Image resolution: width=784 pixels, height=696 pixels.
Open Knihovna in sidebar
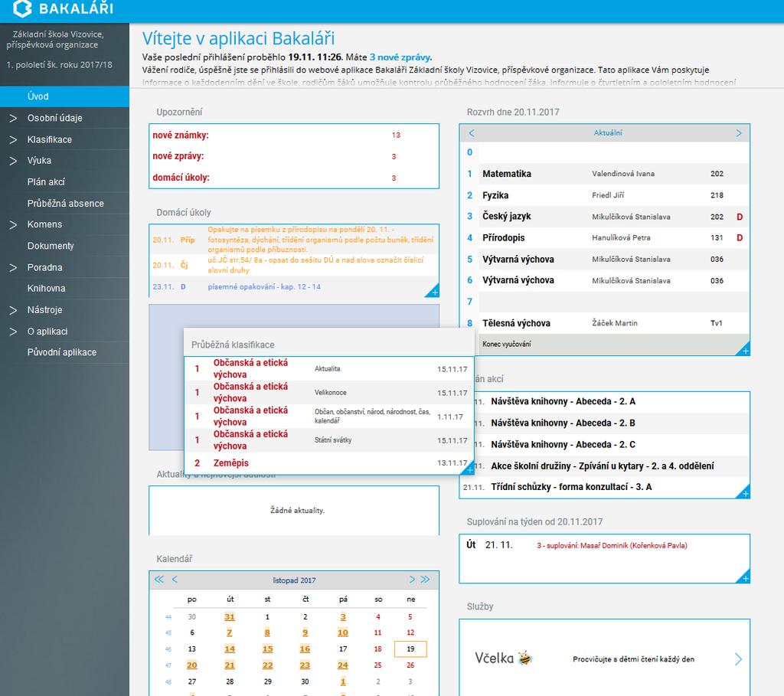[46, 289]
